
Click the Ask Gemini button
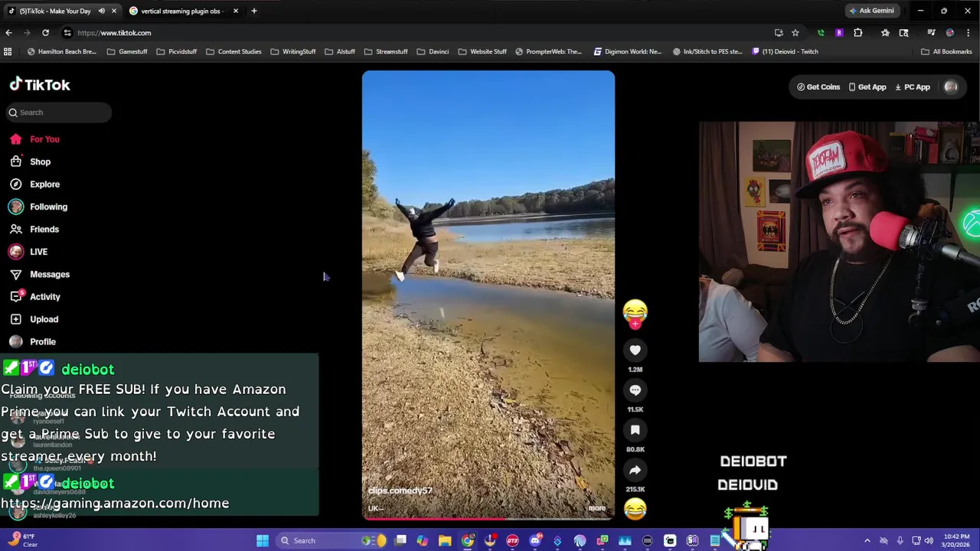[871, 11]
